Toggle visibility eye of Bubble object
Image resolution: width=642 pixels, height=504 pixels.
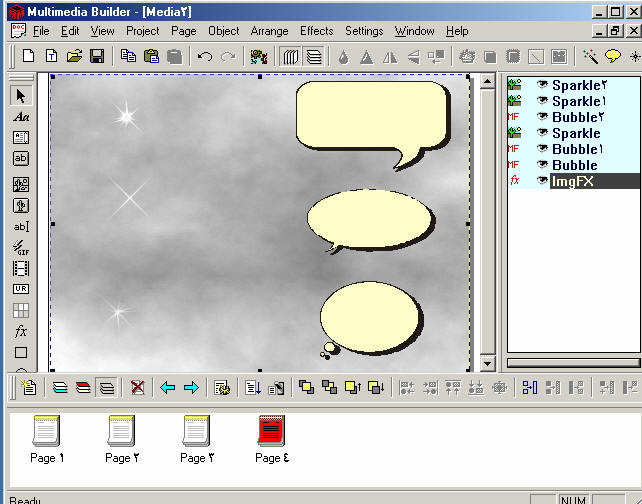(542, 165)
